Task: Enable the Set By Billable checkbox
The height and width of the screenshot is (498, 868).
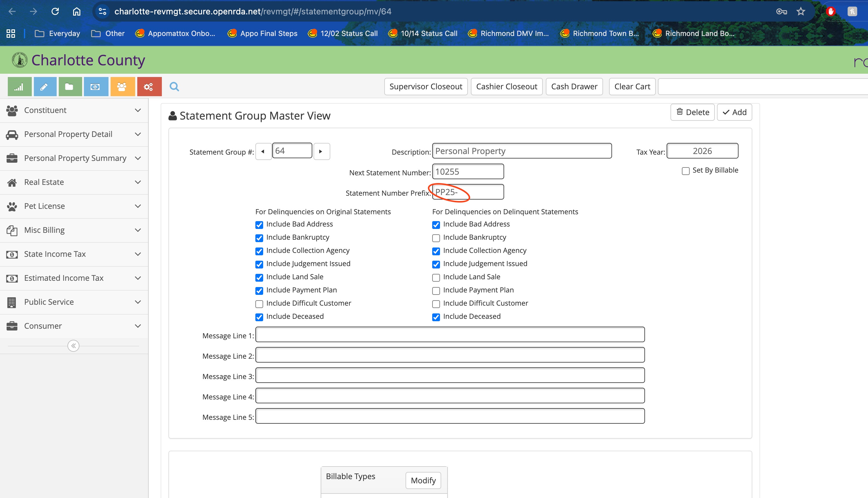Action: pos(685,171)
